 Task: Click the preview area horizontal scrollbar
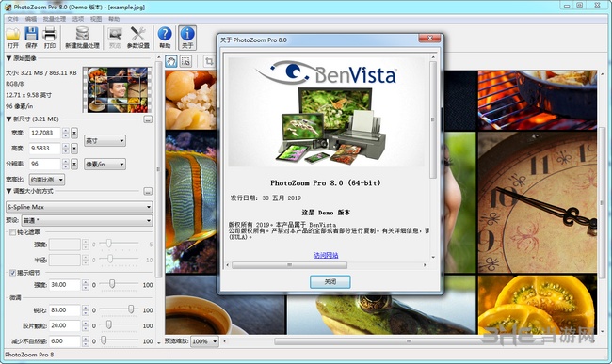(x=408, y=341)
